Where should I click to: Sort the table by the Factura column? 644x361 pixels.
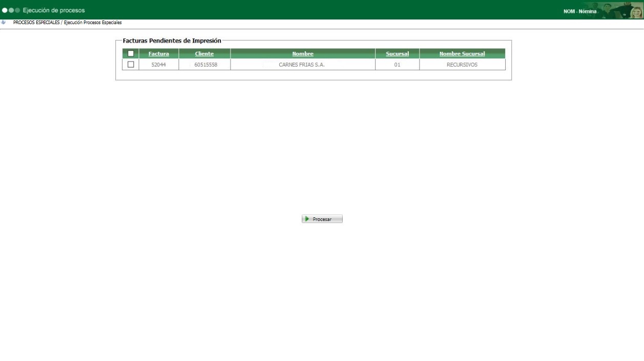pyautogui.click(x=159, y=53)
